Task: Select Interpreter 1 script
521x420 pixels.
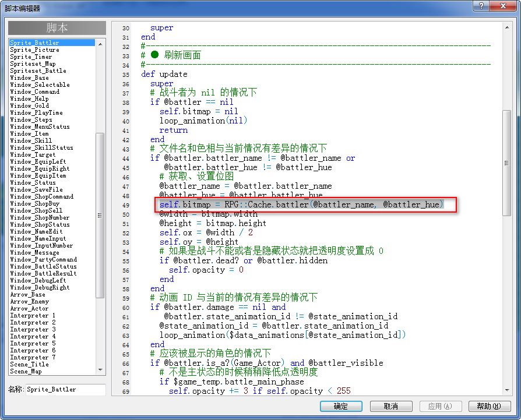Action: click(x=33, y=315)
